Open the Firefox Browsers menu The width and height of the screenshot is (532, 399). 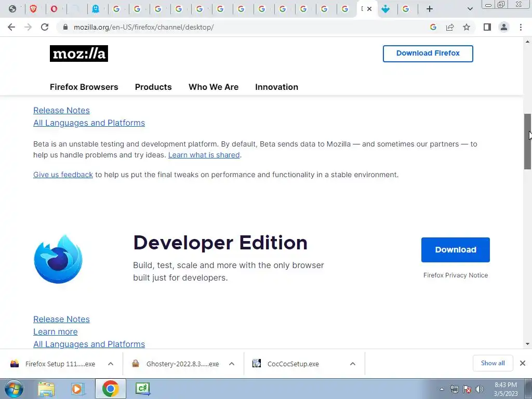pos(84,87)
